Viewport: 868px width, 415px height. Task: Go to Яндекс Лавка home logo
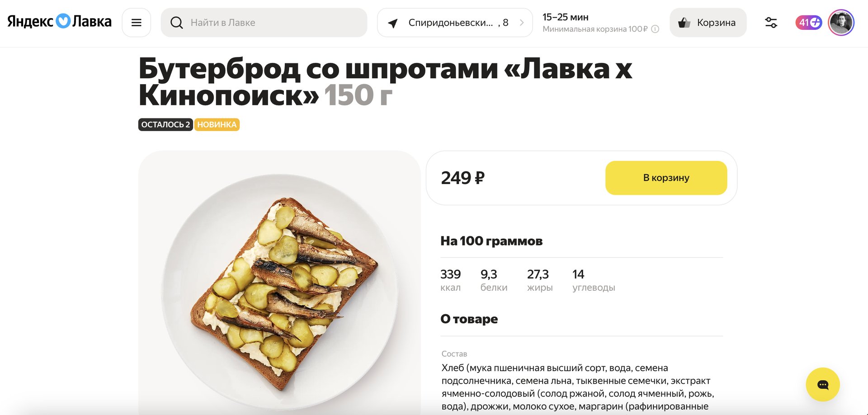(x=59, y=21)
